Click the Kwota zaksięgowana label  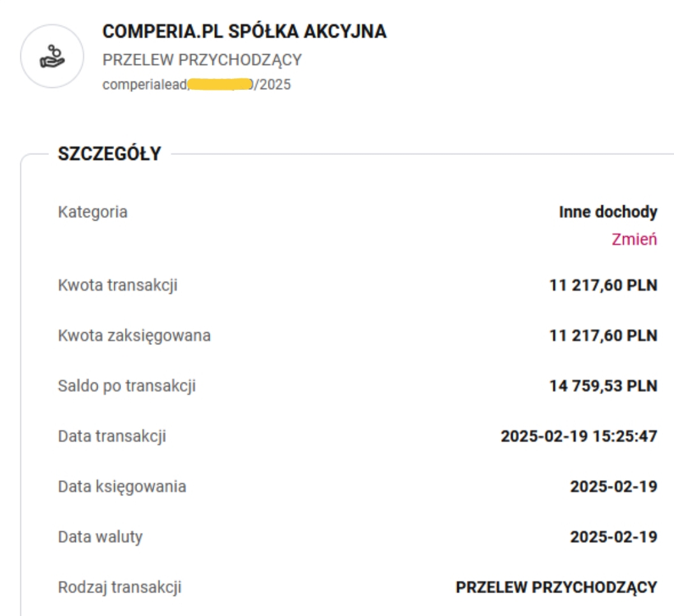pyautogui.click(x=135, y=336)
